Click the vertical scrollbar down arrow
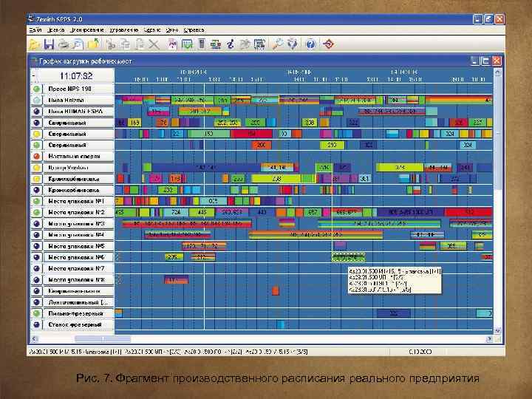 click(x=497, y=330)
